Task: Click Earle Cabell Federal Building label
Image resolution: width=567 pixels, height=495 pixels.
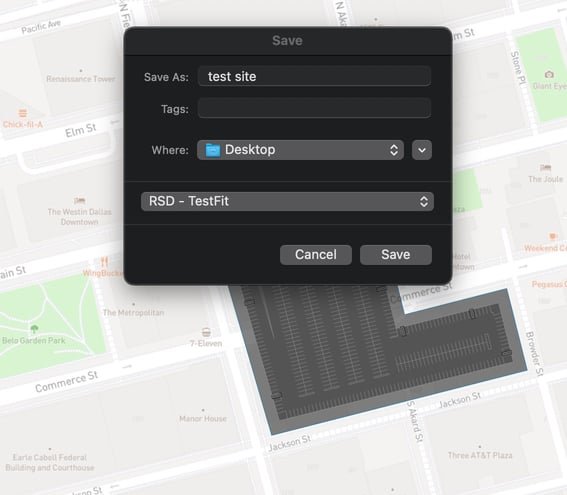Action: 50,462
